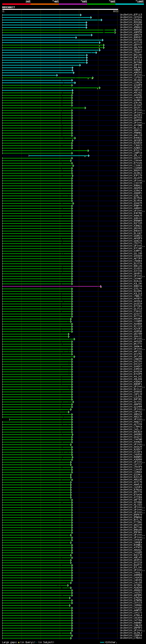The image size is (146, 644).
Task: Select UniRef100_Q3SLY4 label
Action: point(131,289)
